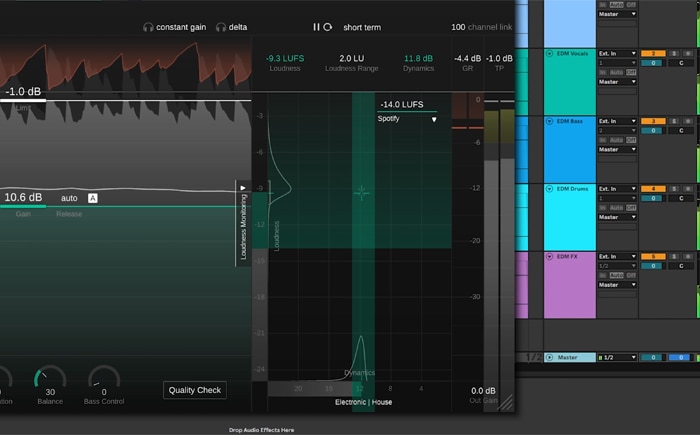Image resolution: width=700 pixels, height=436 pixels.
Task: Open the Loudness Monitoring vertical tab
Action: (243, 227)
